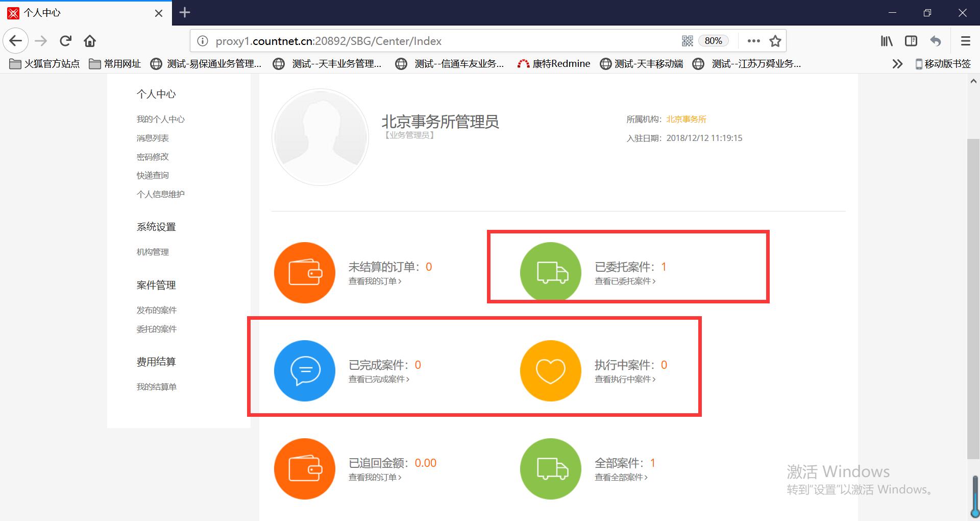Click 查看已完成案件 link
980x521 pixels.
pyautogui.click(x=379, y=379)
